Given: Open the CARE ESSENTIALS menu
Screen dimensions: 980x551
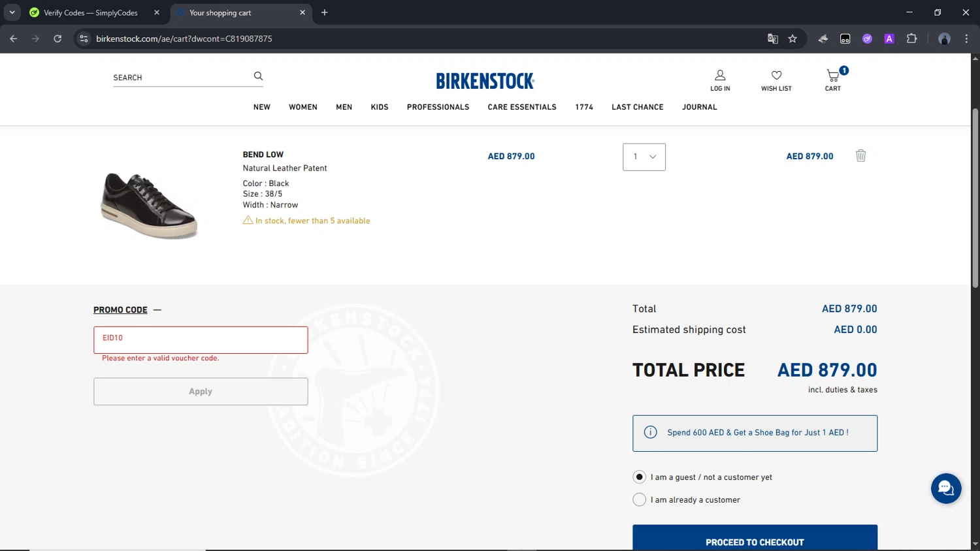Looking at the screenshot, I should pyautogui.click(x=522, y=107).
